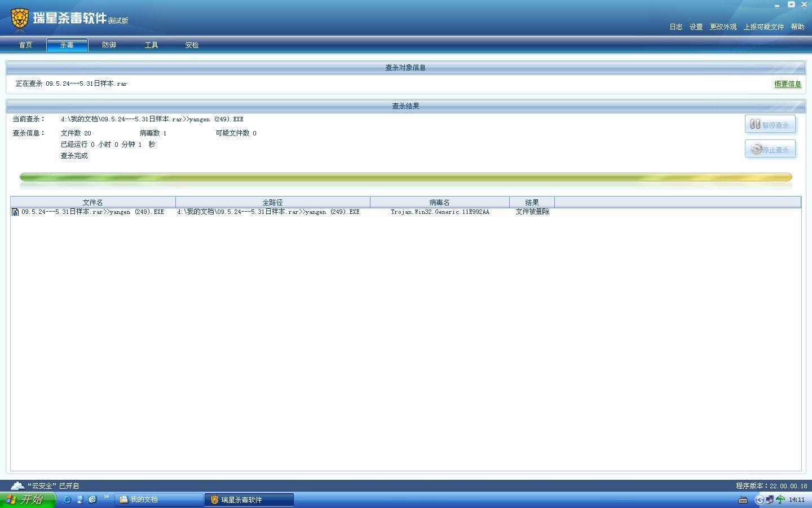This screenshot has height=508, width=812.
Task: Click the keyboard input method icon
Action: coord(743,500)
